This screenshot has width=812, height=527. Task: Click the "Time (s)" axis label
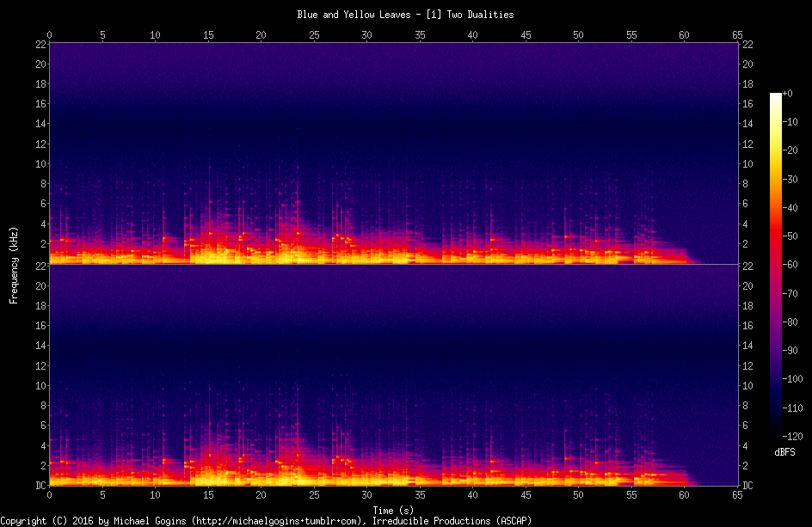point(394,511)
